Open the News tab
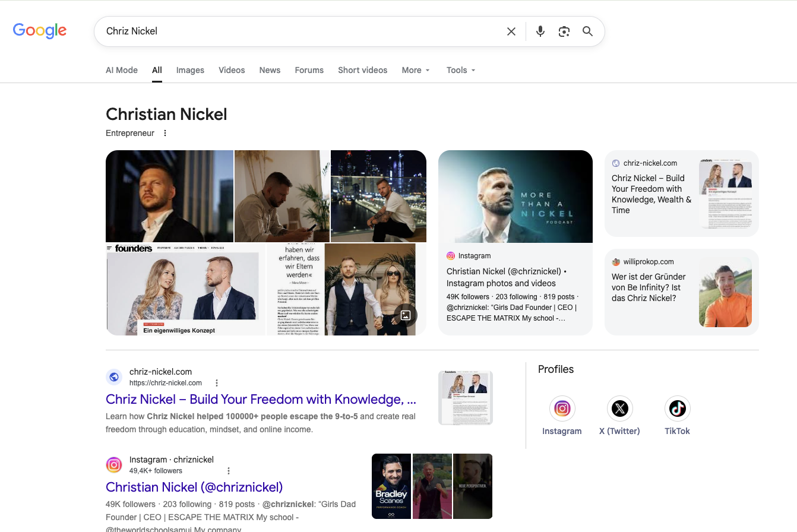This screenshot has height=532, width=797. coord(270,70)
